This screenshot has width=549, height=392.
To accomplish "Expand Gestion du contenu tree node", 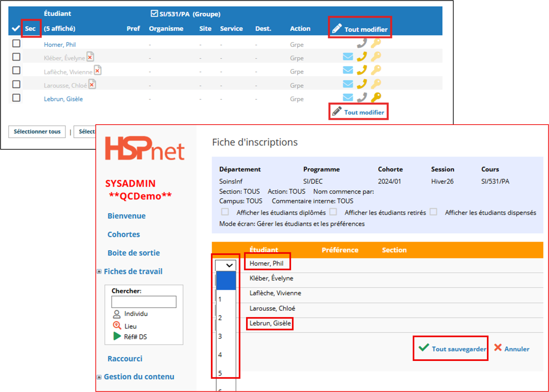I will 99,377.
